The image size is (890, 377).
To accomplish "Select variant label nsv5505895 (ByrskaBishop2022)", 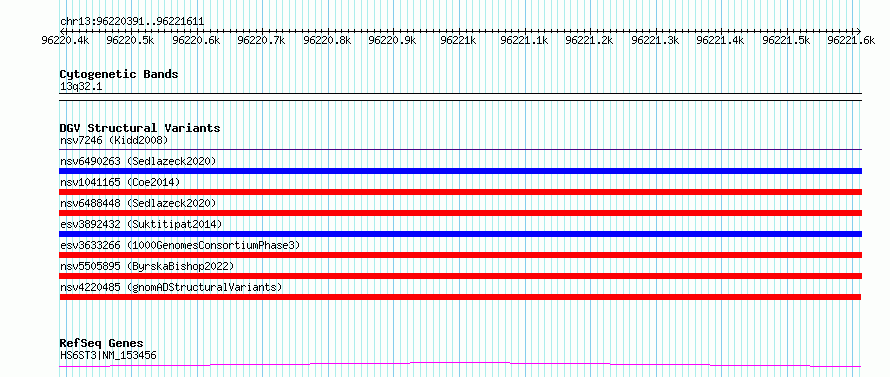I will point(147,266).
